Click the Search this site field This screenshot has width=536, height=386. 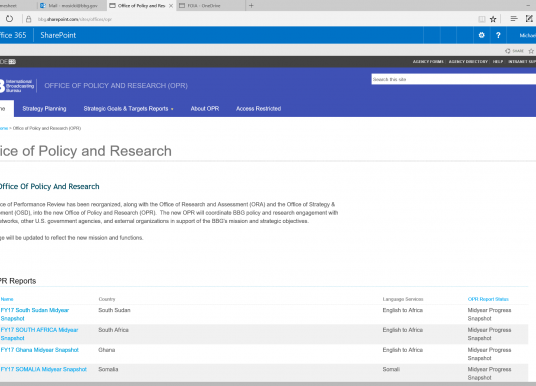[454, 79]
